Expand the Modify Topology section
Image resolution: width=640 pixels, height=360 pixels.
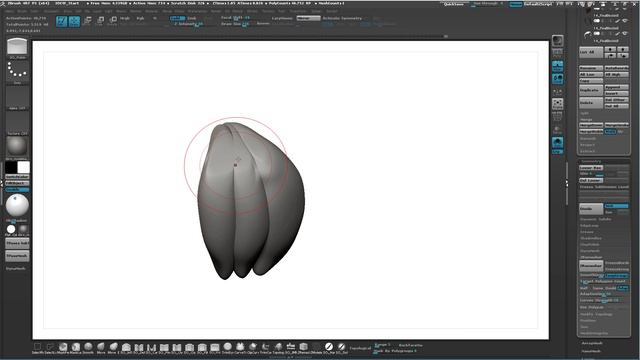tap(596, 314)
